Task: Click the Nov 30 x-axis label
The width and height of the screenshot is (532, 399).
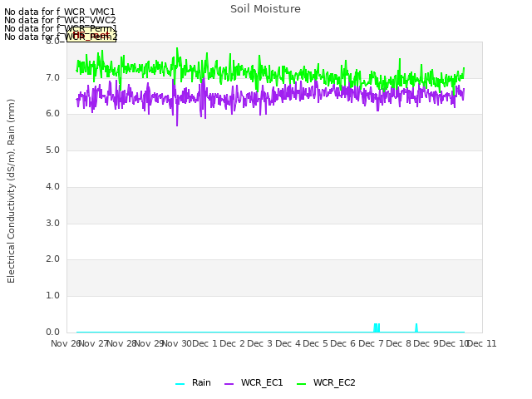Action: pos(177,343)
